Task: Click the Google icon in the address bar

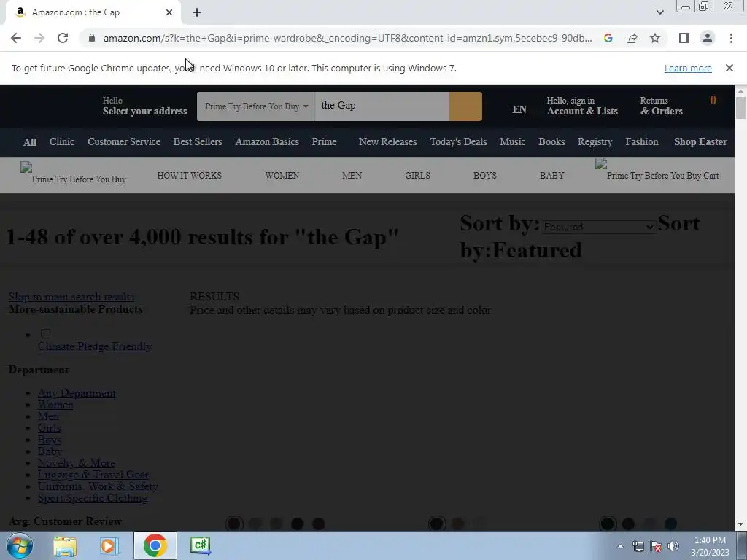Action: 608,38
